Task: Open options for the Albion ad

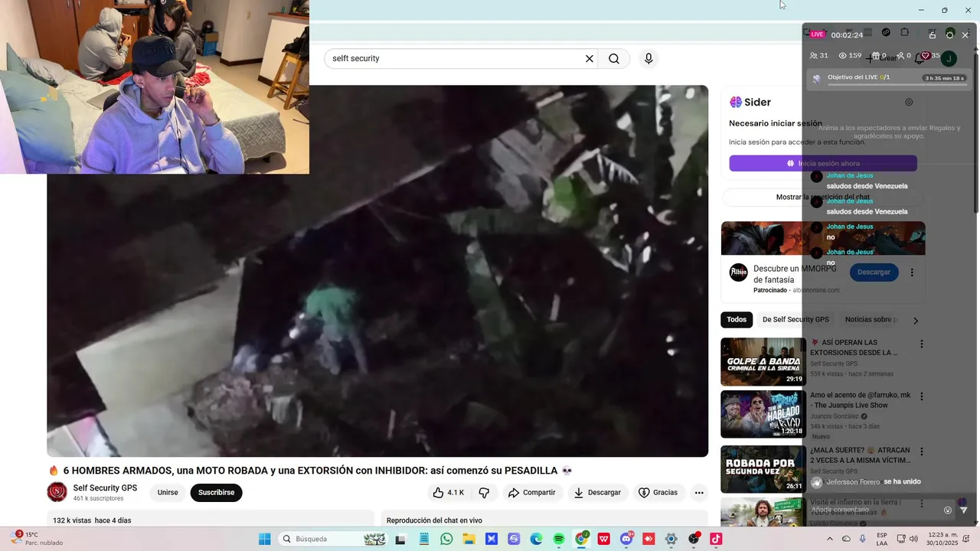Action: (x=912, y=272)
